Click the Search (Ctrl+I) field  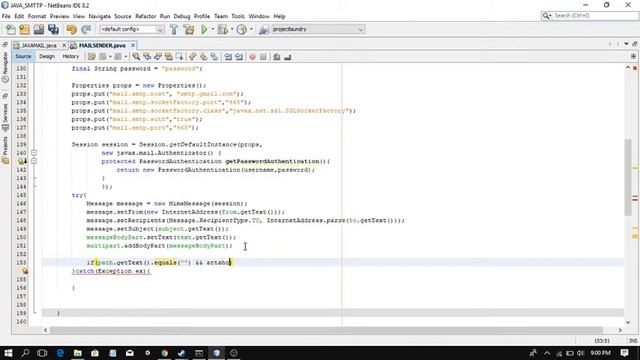(590, 16)
